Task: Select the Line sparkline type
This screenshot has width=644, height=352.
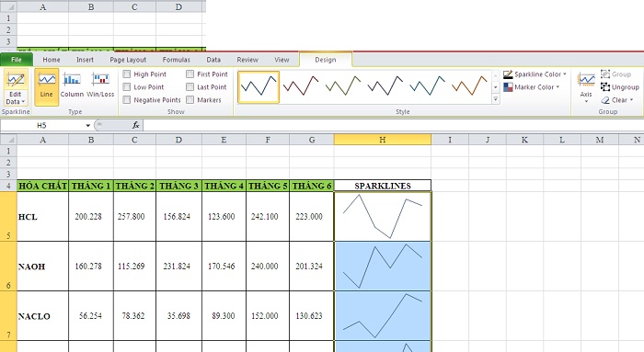Action: point(46,87)
